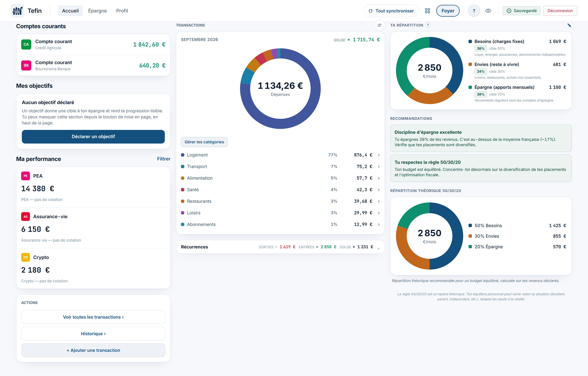Click the edit pencil icon for répartition
This screenshot has height=376, width=588.
point(569,25)
